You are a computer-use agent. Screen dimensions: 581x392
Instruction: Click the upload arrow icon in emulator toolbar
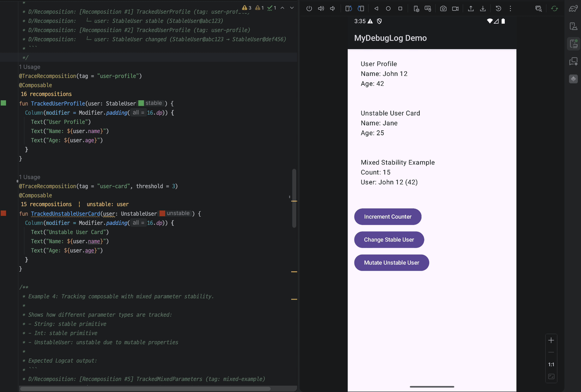[471, 8]
